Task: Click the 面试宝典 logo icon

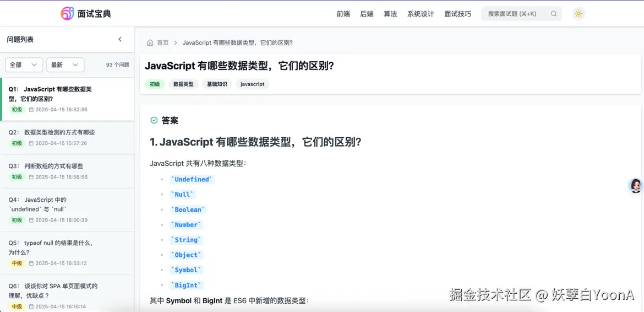Action: tap(67, 14)
